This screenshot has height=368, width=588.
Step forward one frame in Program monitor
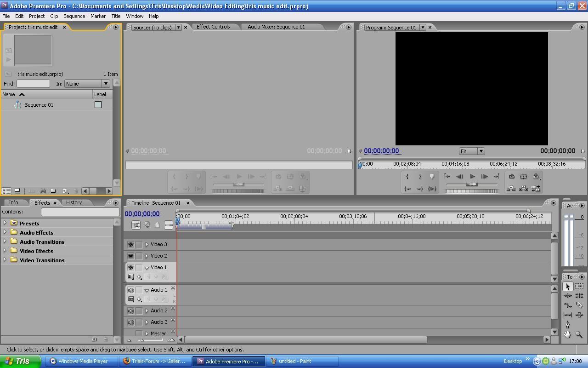(484, 177)
